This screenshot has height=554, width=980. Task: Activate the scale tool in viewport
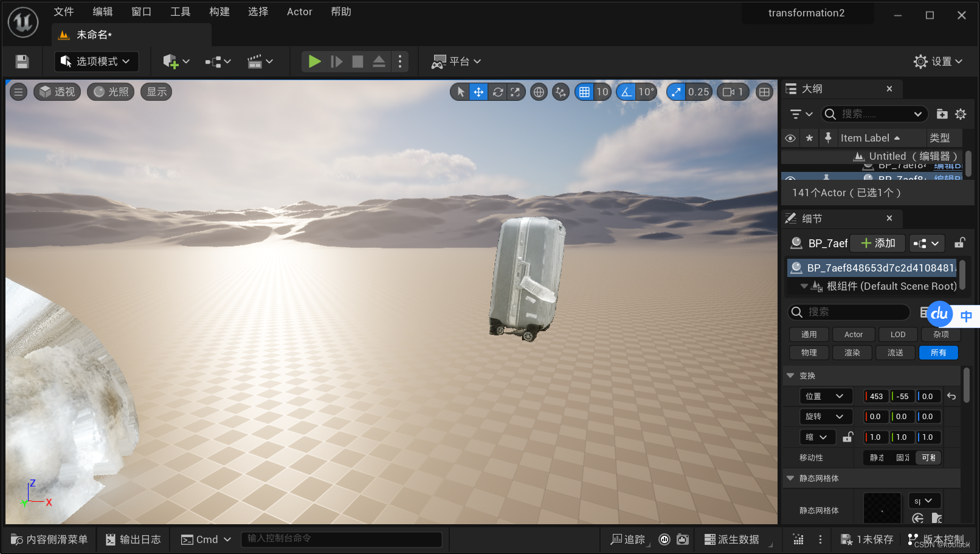(x=516, y=92)
